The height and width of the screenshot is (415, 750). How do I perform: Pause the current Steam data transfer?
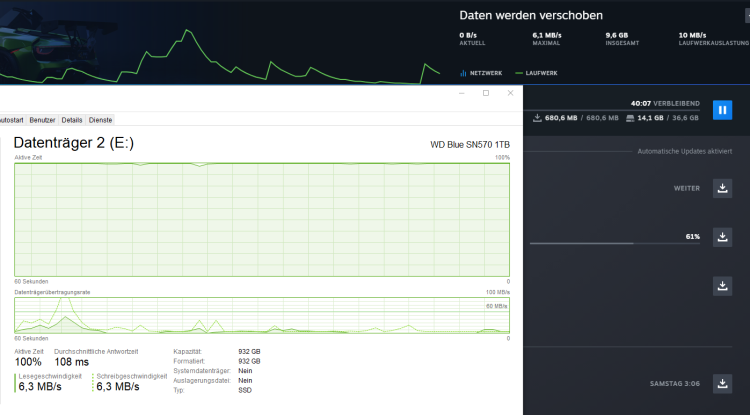click(722, 110)
